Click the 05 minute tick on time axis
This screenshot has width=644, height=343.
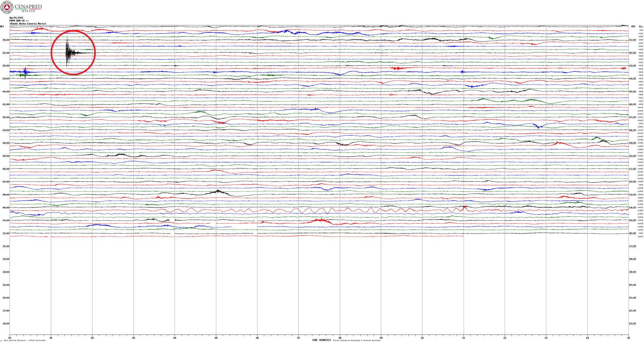tap(216, 338)
